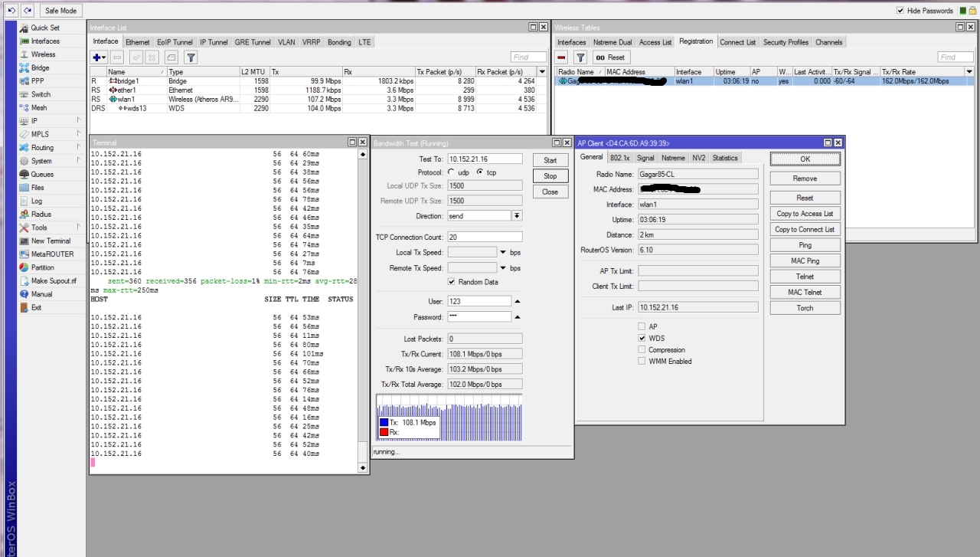
Task: Click the red minus remove icon in Wireless Tables
Action: (562, 57)
